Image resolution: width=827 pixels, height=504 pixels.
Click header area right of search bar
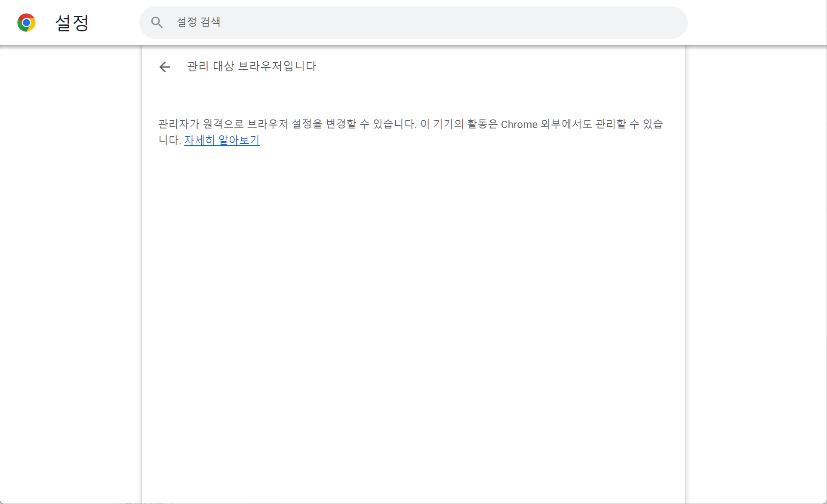pos(757,22)
